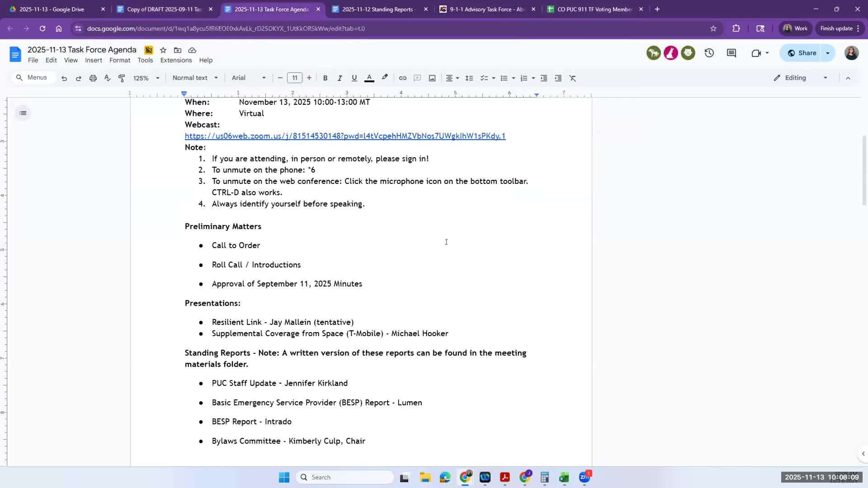Screen dimensions: 868x488
Task: Show the document outline icon
Action: pyautogui.click(x=23, y=113)
